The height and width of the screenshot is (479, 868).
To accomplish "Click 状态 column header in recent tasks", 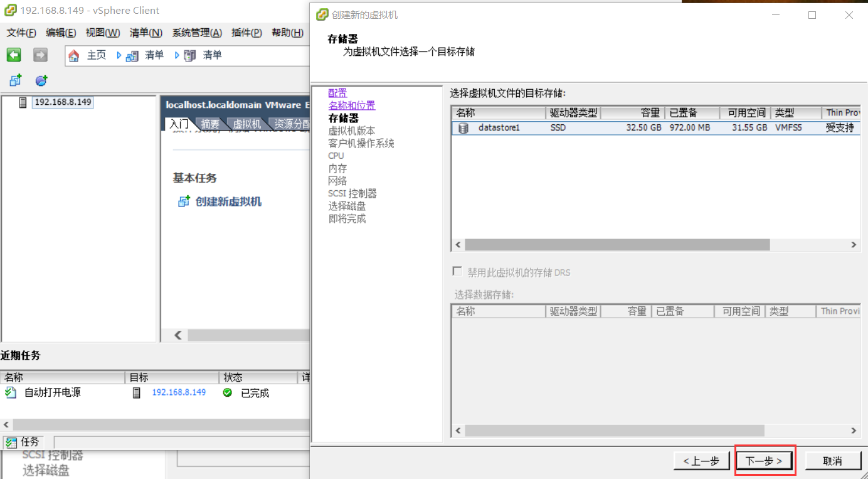I will click(258, 377).
